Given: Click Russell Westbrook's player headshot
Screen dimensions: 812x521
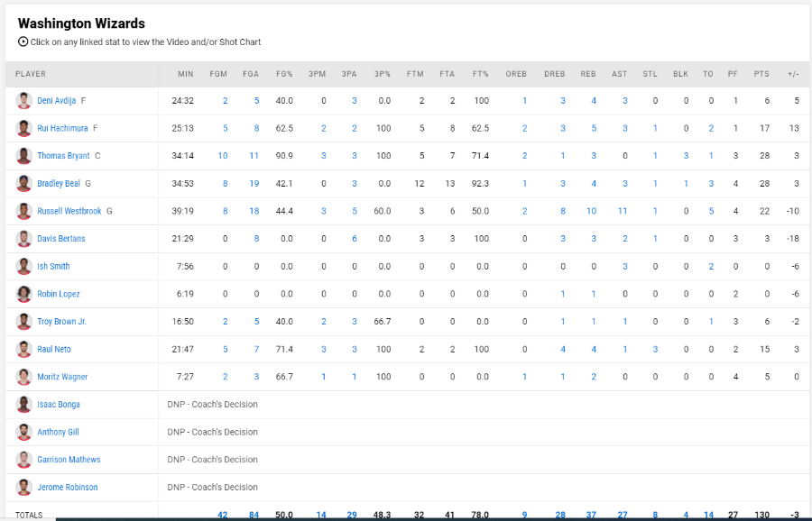Looking at the screenshot, I should [23, 211].
